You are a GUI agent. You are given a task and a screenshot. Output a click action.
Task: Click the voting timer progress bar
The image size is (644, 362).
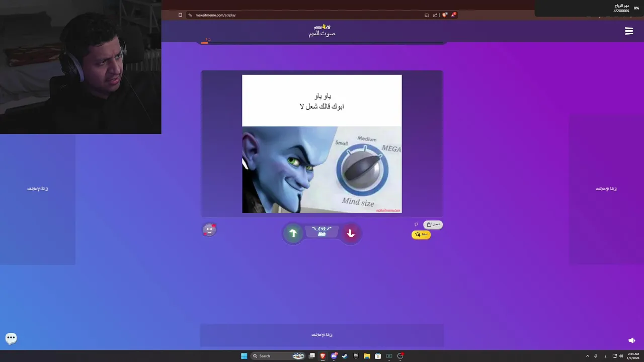(x=322, y=43)
